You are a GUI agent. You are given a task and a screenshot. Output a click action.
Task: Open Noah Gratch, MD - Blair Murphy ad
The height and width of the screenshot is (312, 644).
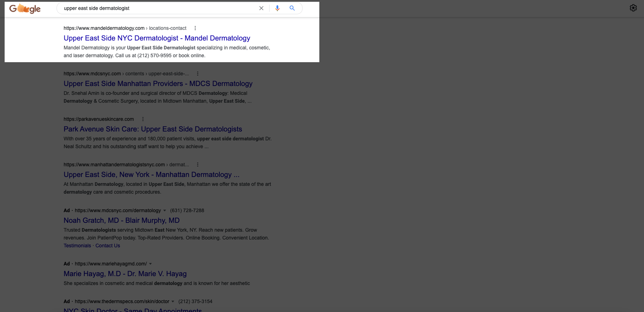point(122,220)
